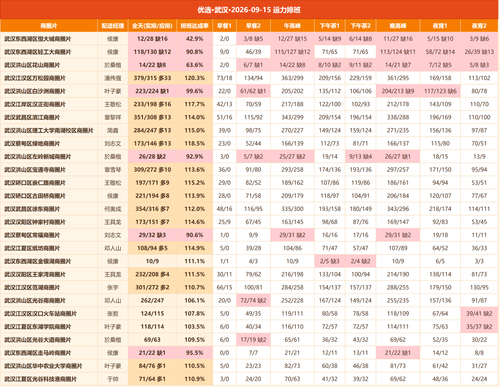The image size is (500, 387).
Task: Click the cell 354/316 多7
Action: coord(152,209)
